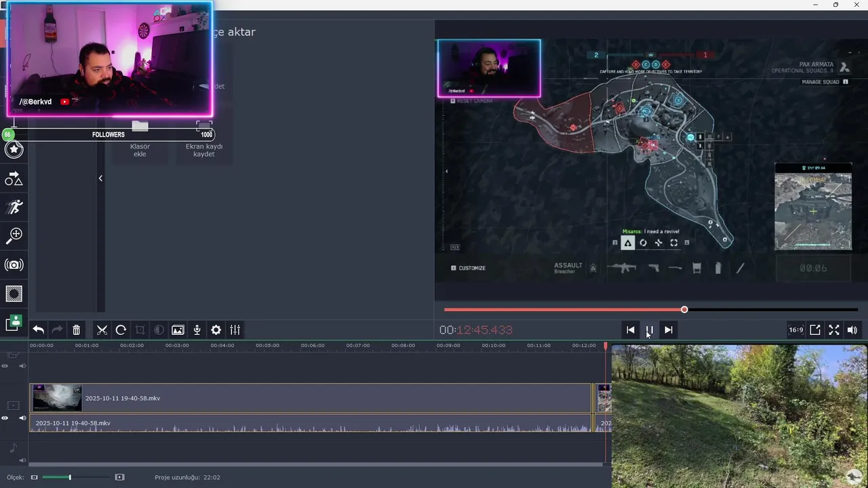Click 00:10:00 mark on timeline ruler
The height and width of the screenshot is (488, 868).
[x=493, y=346]
